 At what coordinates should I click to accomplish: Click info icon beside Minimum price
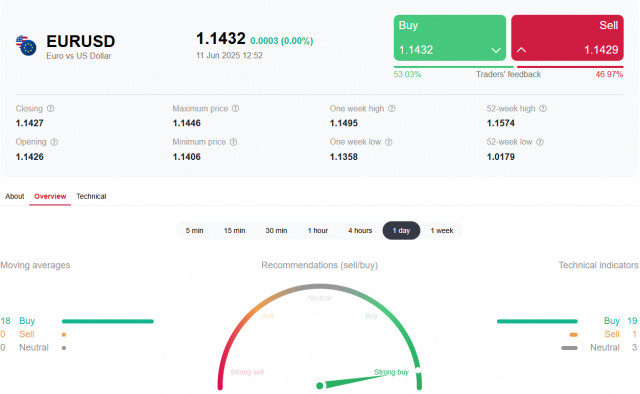(x=233, y=142)
